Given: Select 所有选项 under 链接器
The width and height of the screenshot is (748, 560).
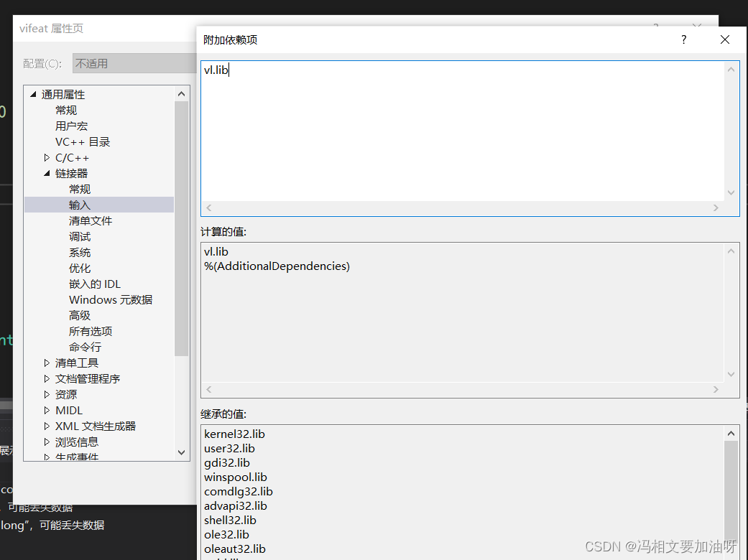Looking at the screenshot, I should [x=90, y=331].
